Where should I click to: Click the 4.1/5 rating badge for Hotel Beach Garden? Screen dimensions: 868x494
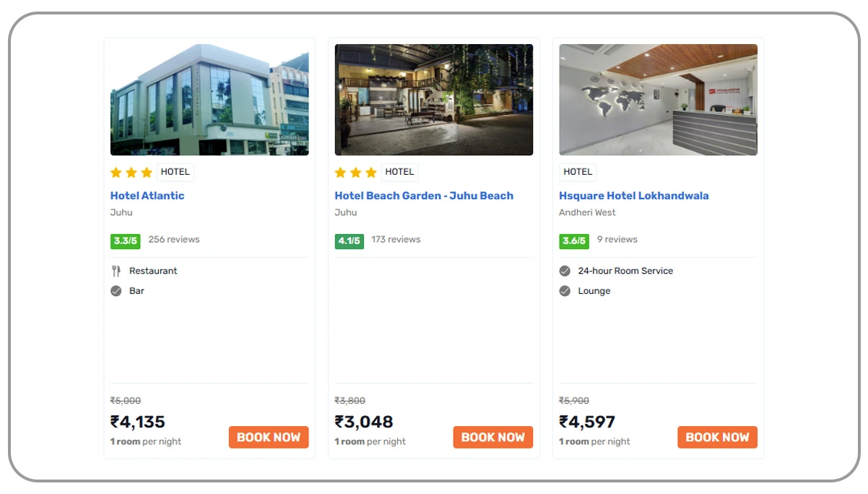(x=348, y=239)
